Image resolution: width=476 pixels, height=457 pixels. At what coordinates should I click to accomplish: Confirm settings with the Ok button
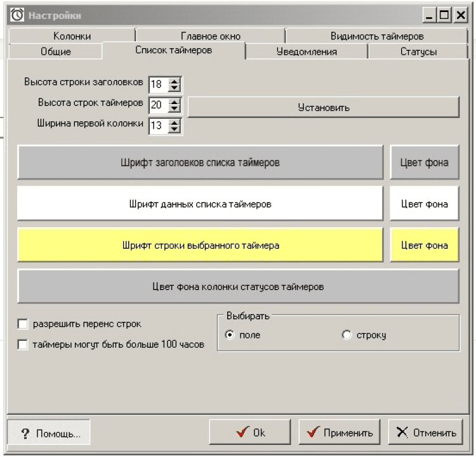[x=250, y=432]
